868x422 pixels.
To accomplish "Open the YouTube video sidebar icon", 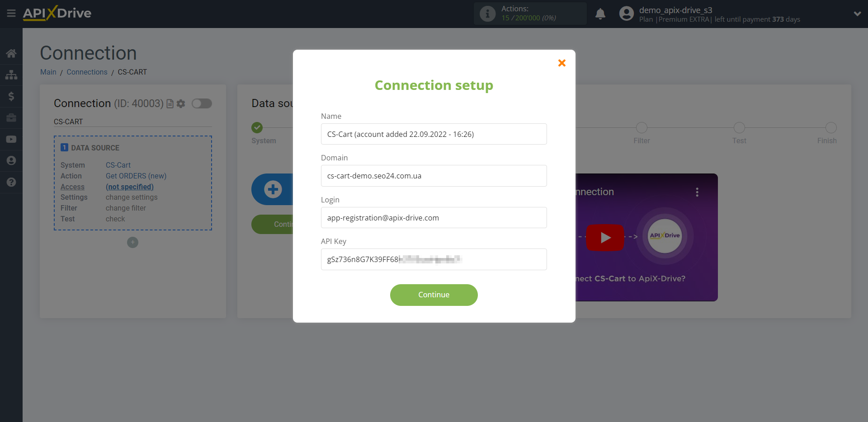I will click(11, 139).
